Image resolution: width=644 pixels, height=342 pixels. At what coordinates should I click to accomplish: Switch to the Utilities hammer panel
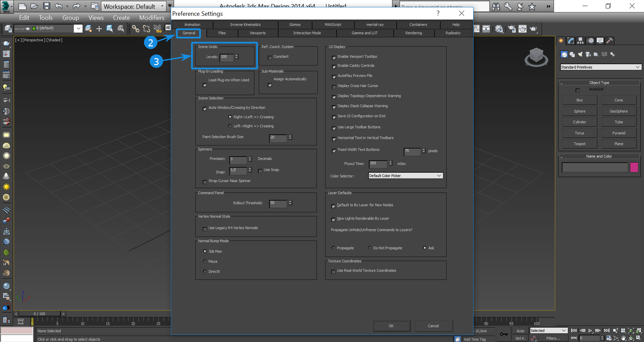610,41
